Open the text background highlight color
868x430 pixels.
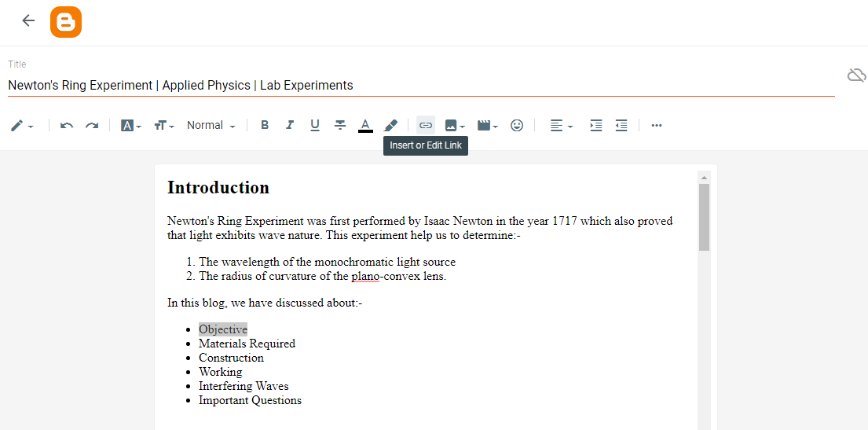click(x=391, y=125)
